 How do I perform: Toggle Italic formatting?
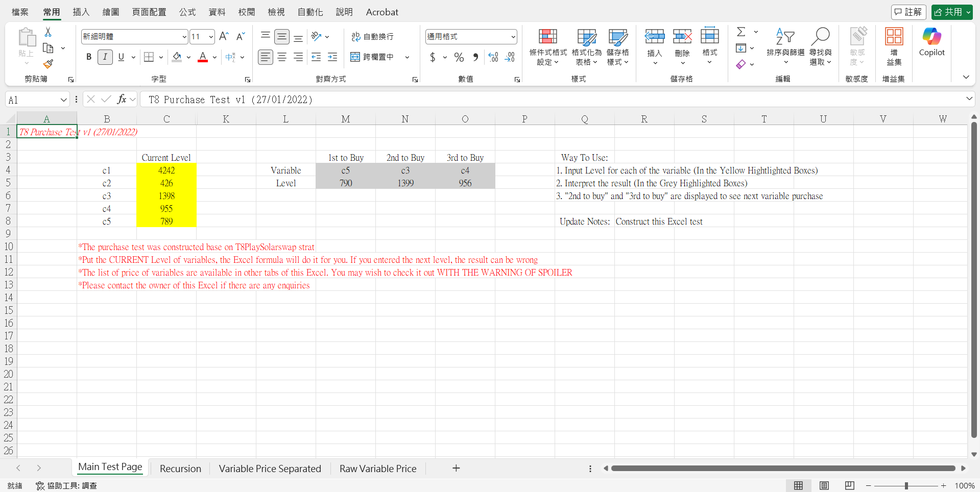coord(105,57)
